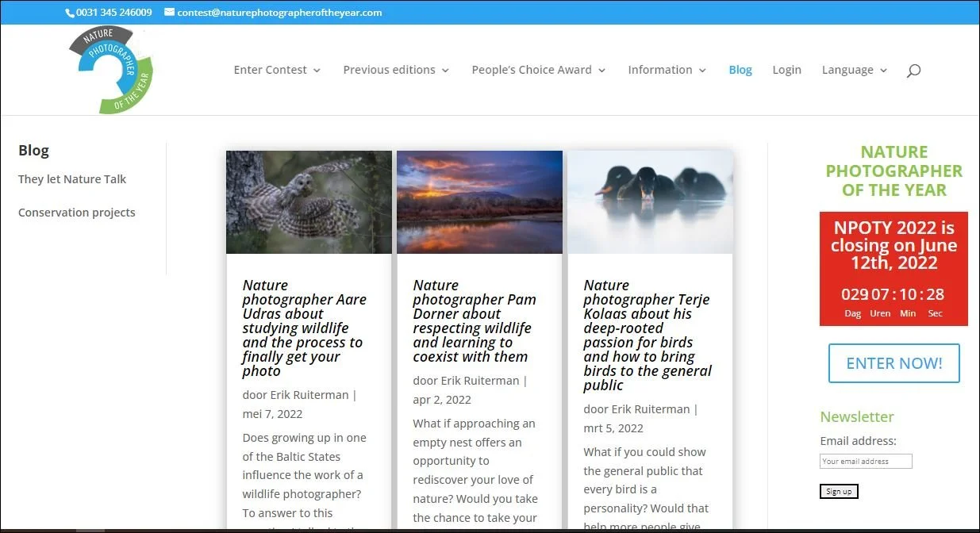Image resolution: width=980 pixels, height=533 pixels.
Task: Click the Email address label
Action: 858,441
